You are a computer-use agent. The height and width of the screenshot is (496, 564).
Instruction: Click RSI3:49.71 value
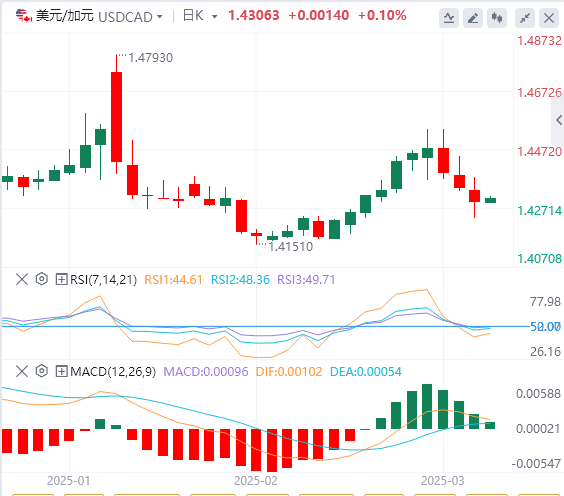pyautogui.click(x=306, y=279)
